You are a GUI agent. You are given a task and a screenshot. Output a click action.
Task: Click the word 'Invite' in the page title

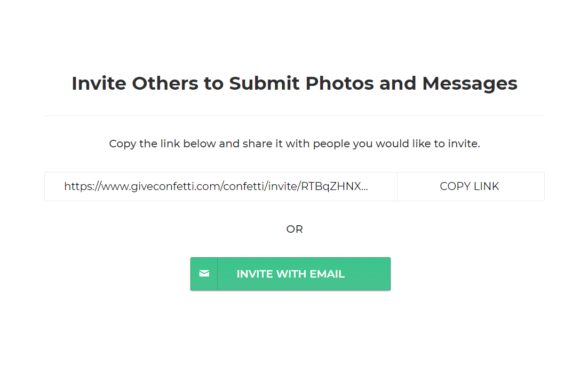(x=99, y=83)
